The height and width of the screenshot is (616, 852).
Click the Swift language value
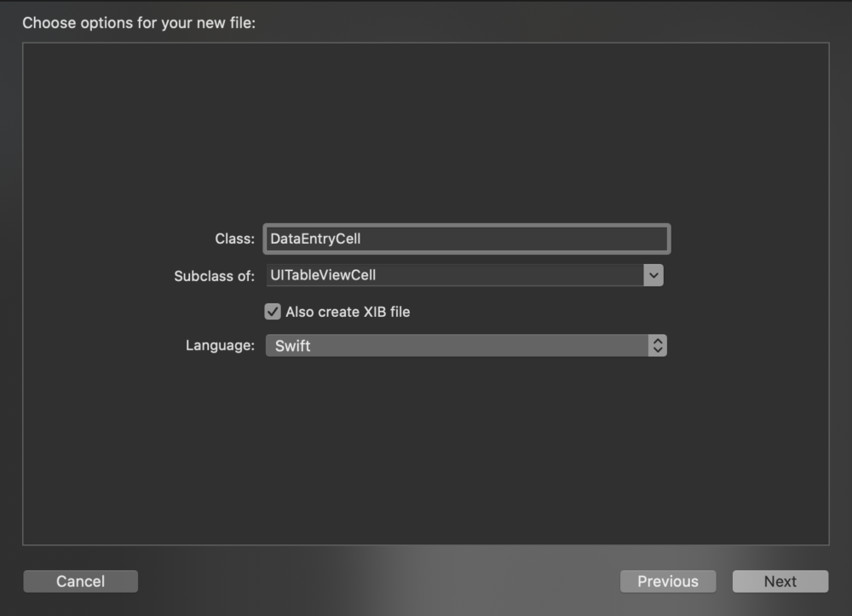click(x=292, y=345)
